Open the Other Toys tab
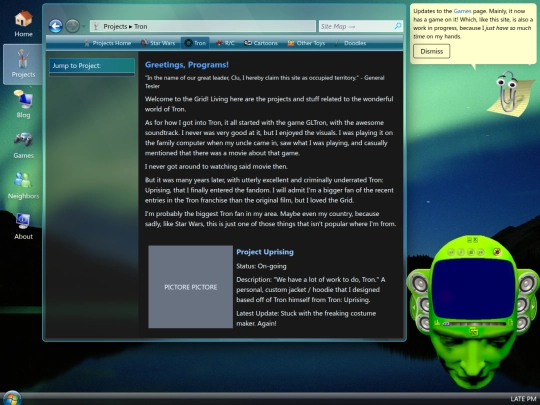Screen dimensions: 540x405 click(307, 43)
